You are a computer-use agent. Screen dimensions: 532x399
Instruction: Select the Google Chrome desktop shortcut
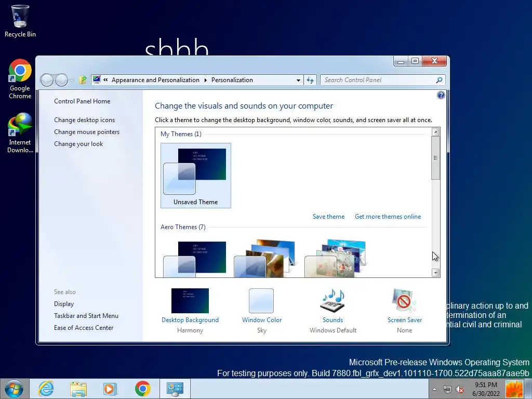click(20, 79)
